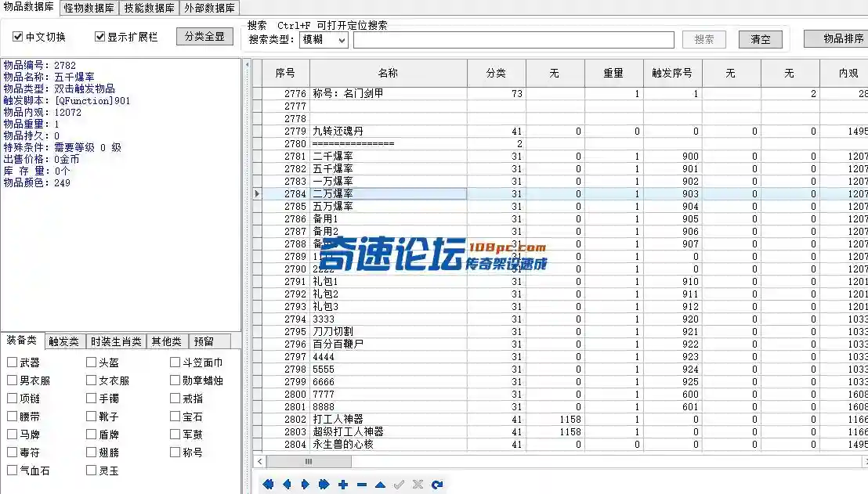Select the 其他类 category tab
The height and width of the screenshot is (494, 868).
tap(167, 341)
